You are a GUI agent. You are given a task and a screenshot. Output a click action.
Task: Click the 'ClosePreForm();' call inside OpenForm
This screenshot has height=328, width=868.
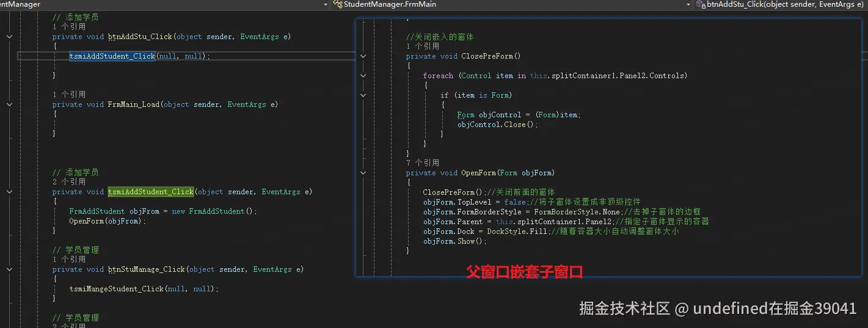[454, 192]
